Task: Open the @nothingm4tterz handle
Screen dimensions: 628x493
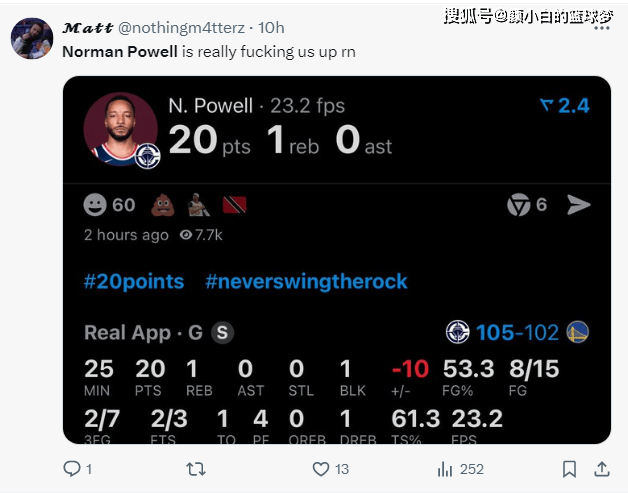Action: point(181,28)
